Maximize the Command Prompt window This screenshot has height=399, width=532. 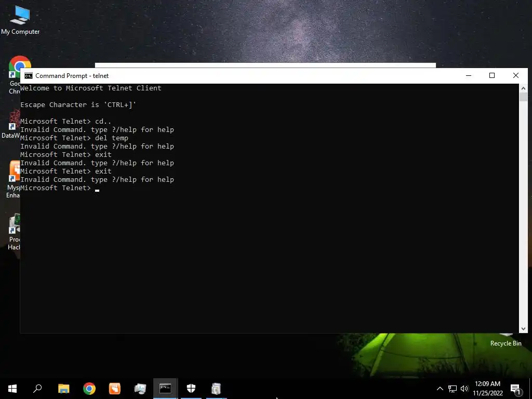(492, 75)
